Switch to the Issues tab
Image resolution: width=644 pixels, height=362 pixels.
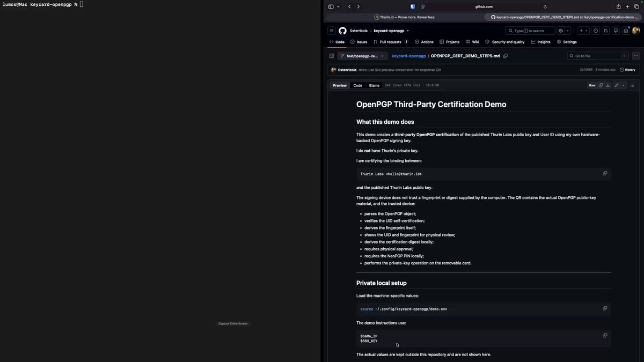359,42
